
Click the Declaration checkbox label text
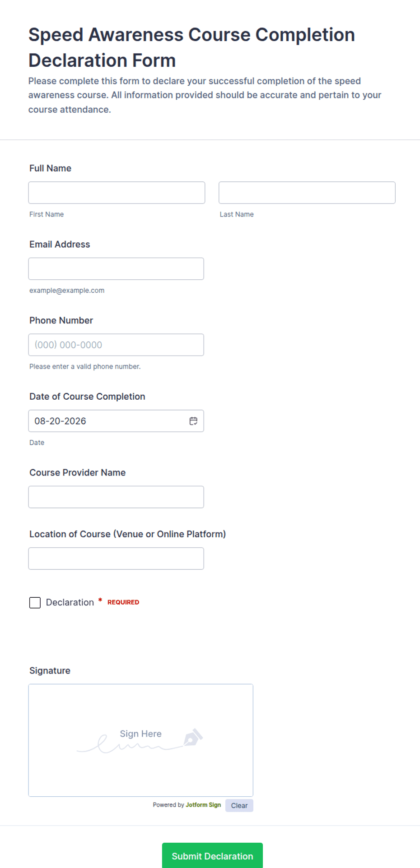pos(70,602)
